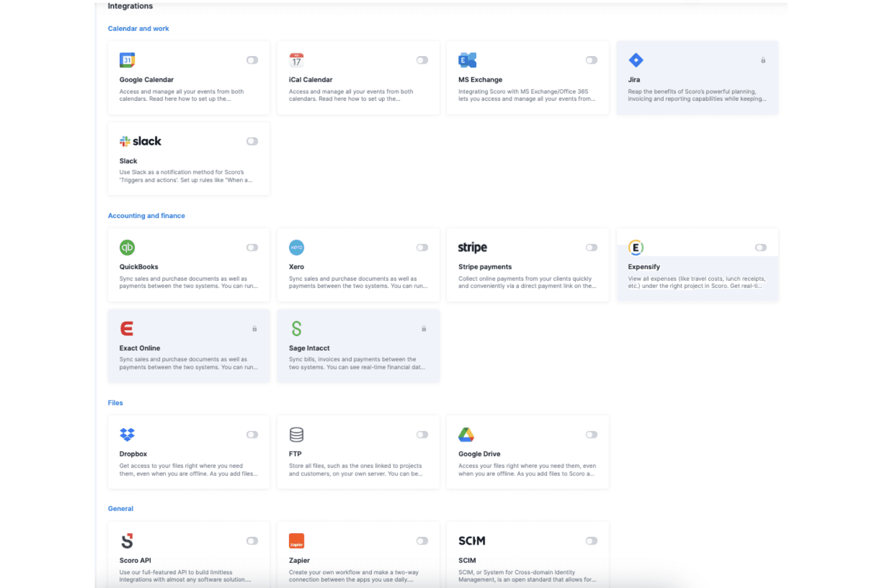
Task: Turn on the Expensify toggle
Action: coord(761,247)
